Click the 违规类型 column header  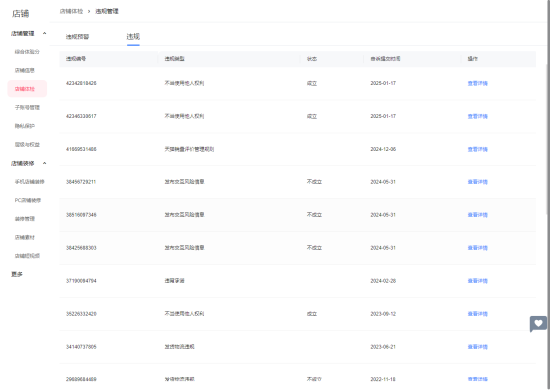(x=174, y=59)
